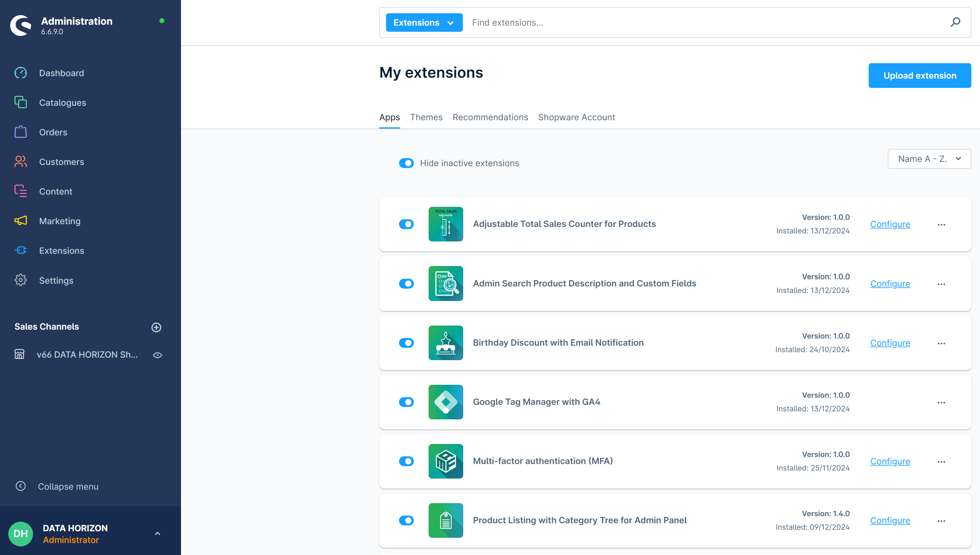Open more options for Admin Search Product Description
The image size is (980, 555).
tap(941, 284)
